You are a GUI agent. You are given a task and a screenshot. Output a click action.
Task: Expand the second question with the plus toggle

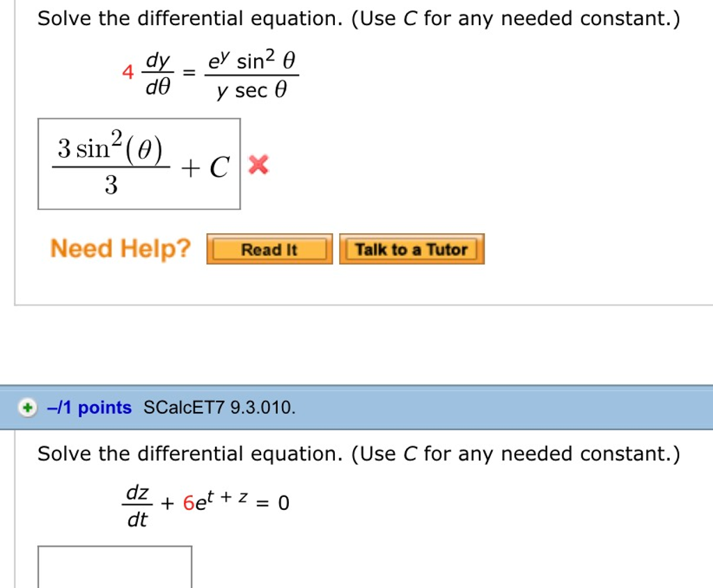26,407
